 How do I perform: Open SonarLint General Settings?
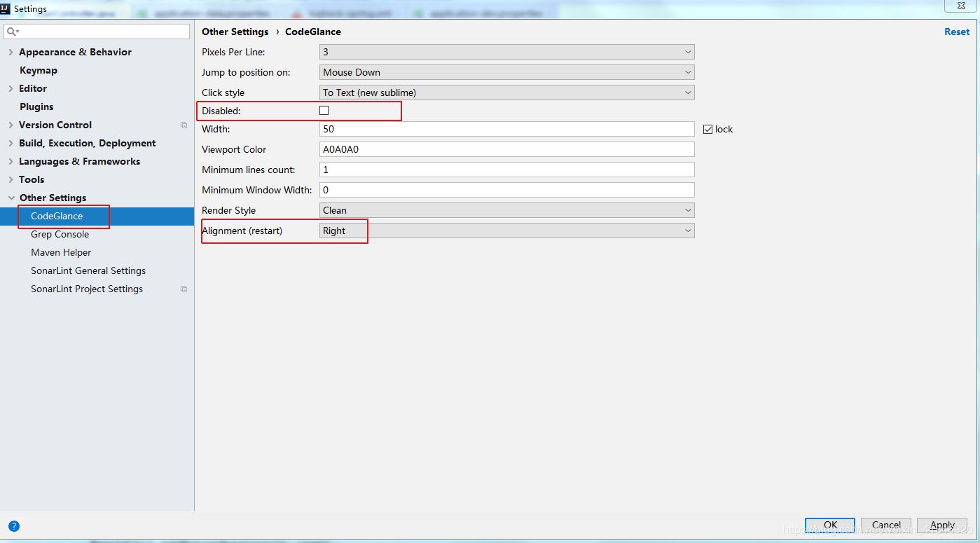[x=88, y=271]
